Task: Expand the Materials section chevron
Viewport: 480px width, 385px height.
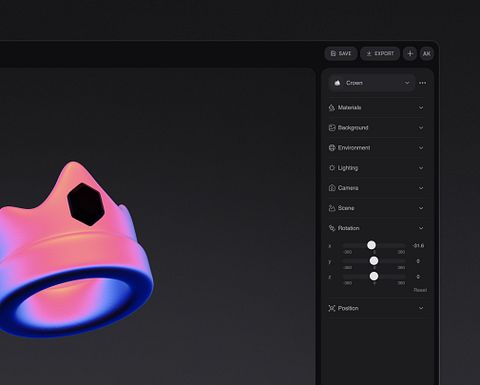Action: click(x=421, y=108)
